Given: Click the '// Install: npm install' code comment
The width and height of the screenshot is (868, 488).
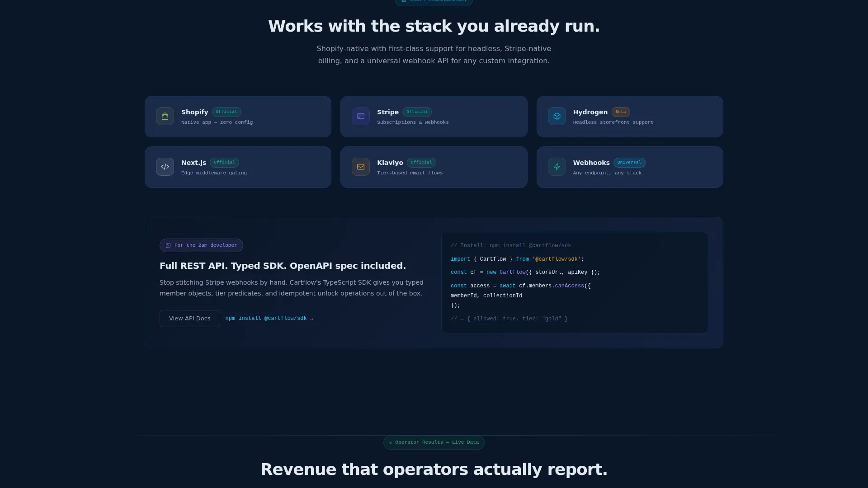Looking at the screenshot, I should coord(511,246).
